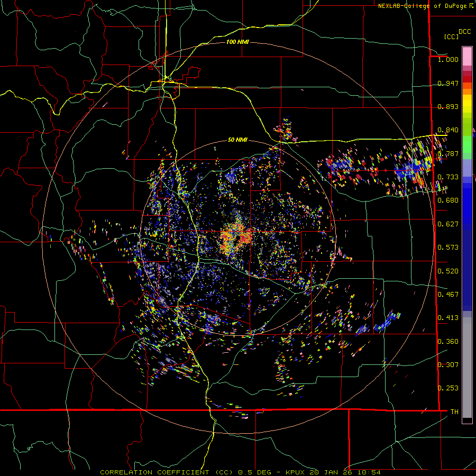Click the 0.520 legend value
The height and width of the screenshot is (476, 476).
(x=448, y=271)
